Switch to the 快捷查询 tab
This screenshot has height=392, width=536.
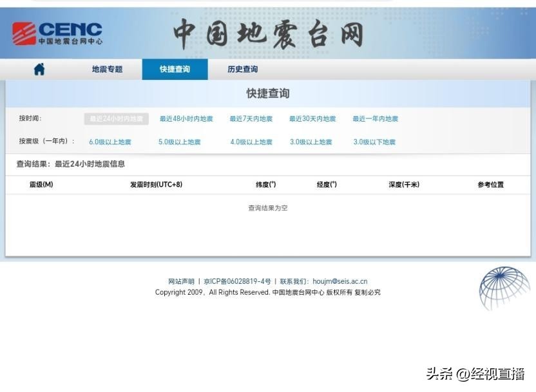pyautogui.click(x=175, y=70)
